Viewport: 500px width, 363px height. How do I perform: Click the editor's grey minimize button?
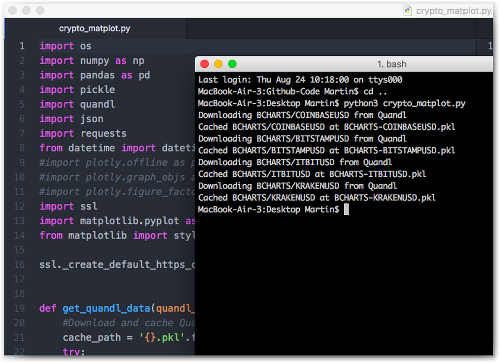pos(26,11)
